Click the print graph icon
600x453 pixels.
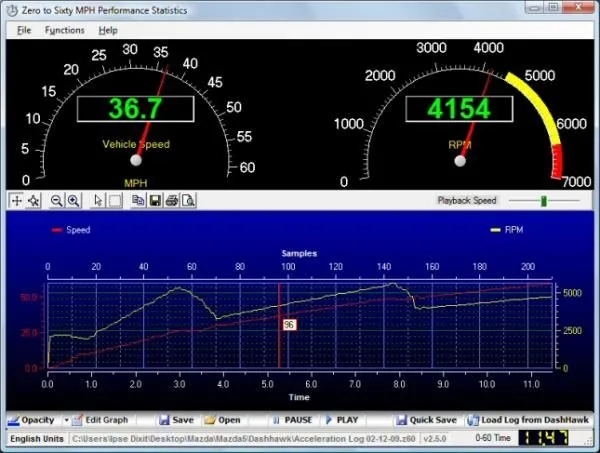coord(171,200)
